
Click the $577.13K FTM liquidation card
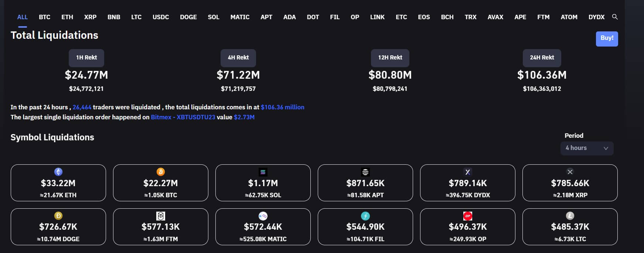pos(161,227)
